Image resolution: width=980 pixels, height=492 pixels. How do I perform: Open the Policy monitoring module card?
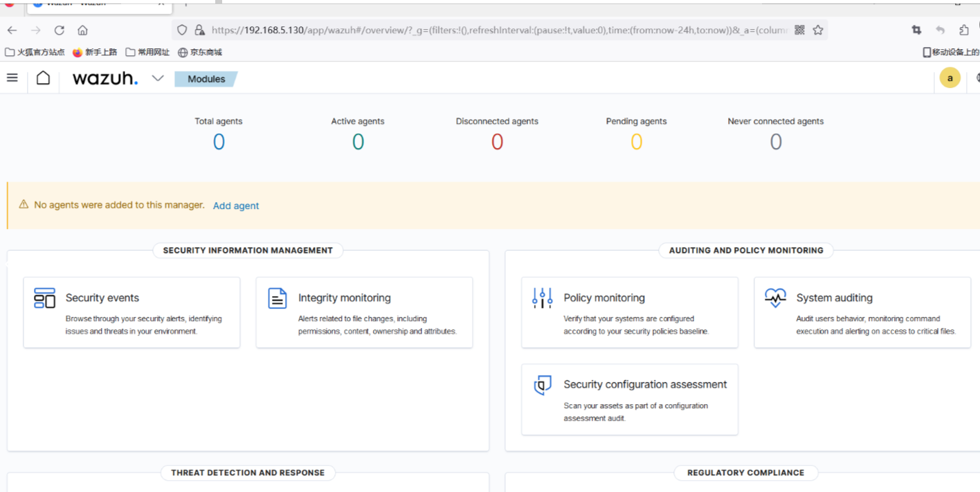(x=630, y=313)
